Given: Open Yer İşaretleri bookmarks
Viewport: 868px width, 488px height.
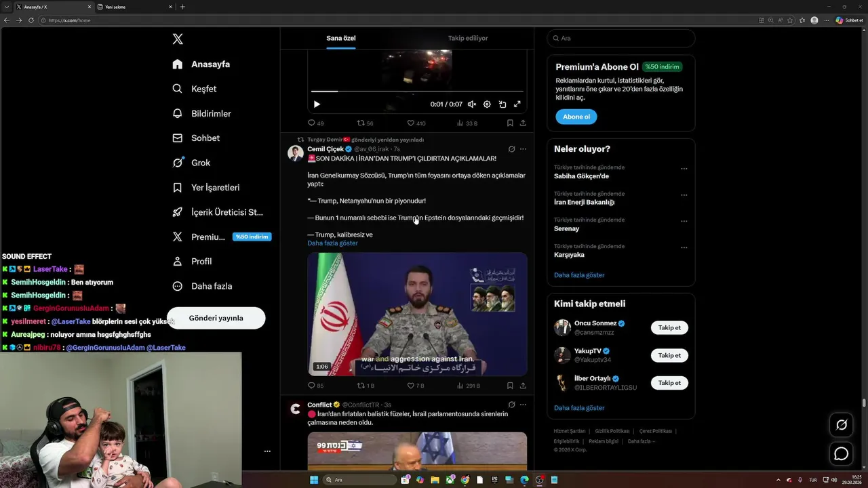Looking at the screenshot, I should pyautogui.click(x=206, y=188).
